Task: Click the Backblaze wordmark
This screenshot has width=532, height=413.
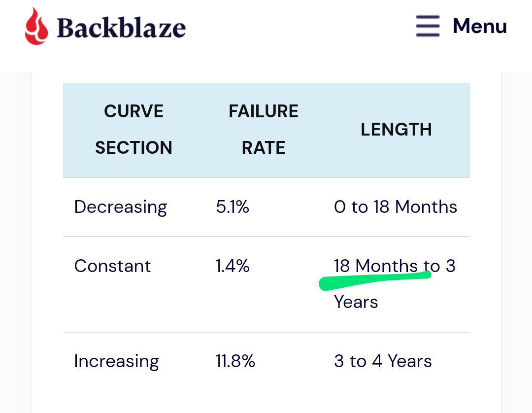Action: 122,28
